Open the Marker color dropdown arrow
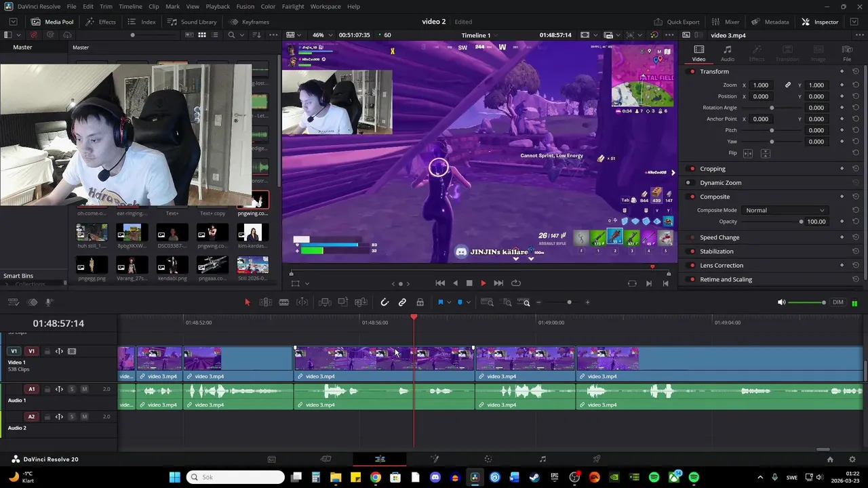 tap(468, 302)
